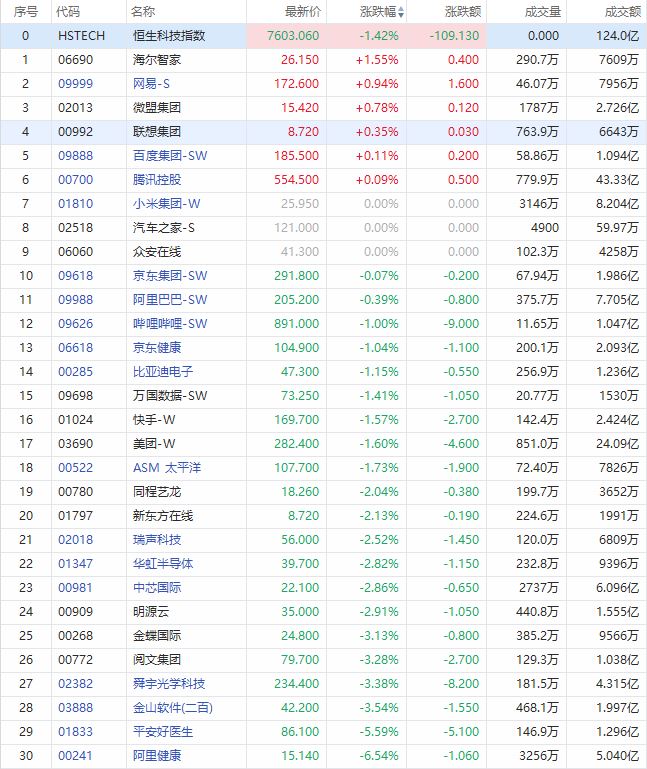Screen dimensions: 647x769
Task: Click stock code 06618
Action: [x=76, y=348]
